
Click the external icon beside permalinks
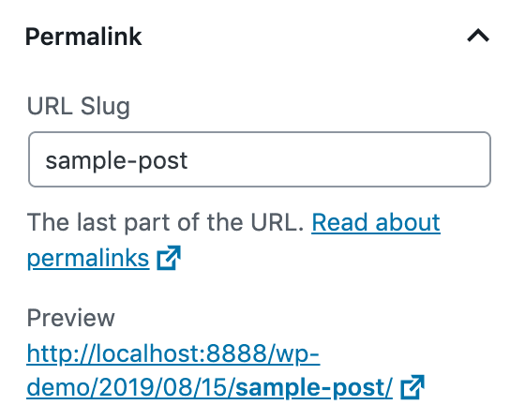[x=169, y=258]
